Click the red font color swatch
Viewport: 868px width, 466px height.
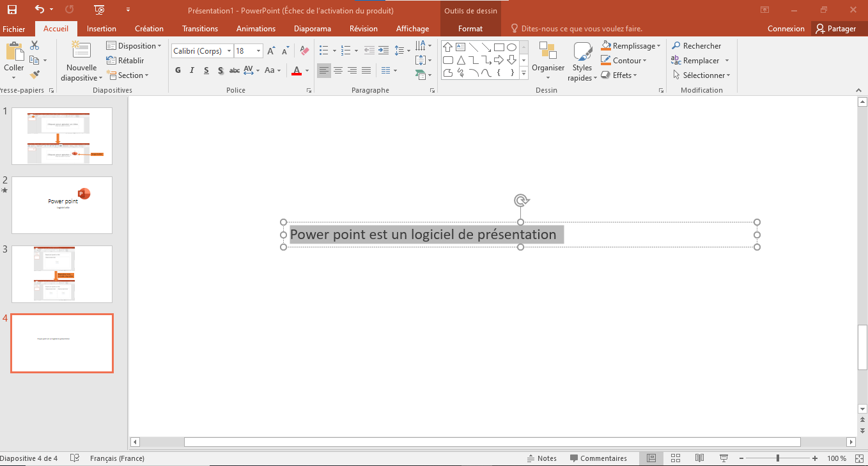(x=296, y=71)
